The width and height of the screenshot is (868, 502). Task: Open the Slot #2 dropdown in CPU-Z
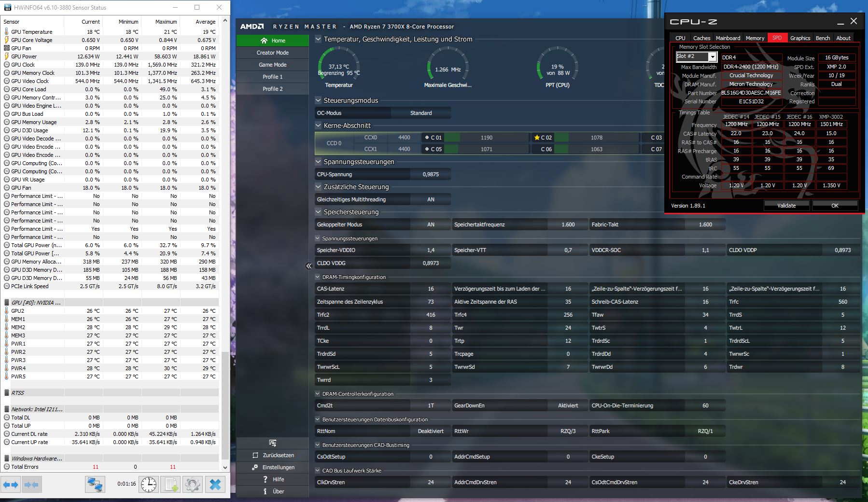coord(713,57)
